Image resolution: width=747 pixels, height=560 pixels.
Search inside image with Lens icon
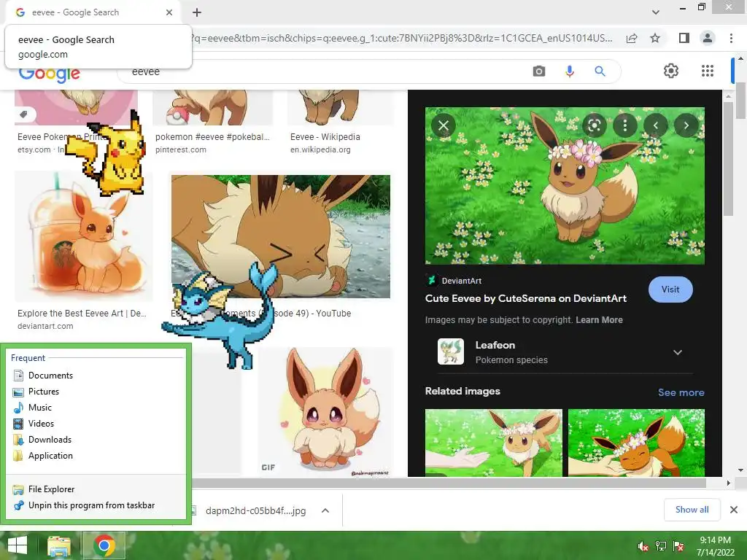click(594, 125)
